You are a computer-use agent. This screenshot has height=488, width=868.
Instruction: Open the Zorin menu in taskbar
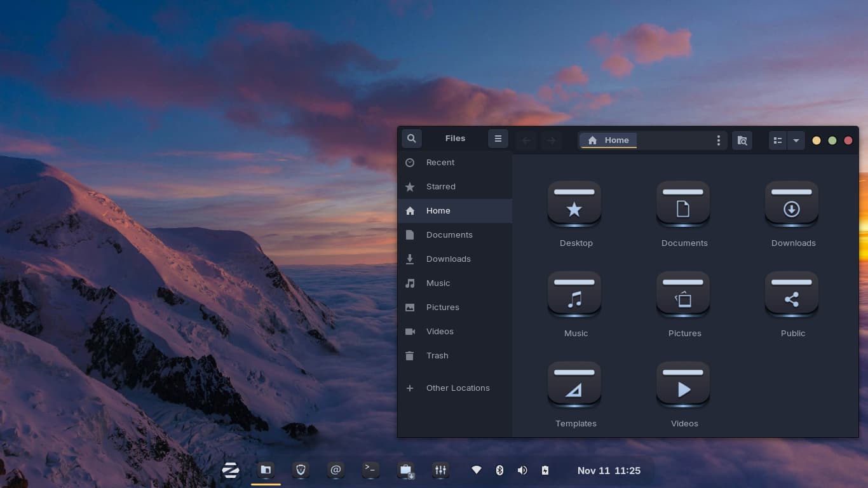click(x=230, y=470)
